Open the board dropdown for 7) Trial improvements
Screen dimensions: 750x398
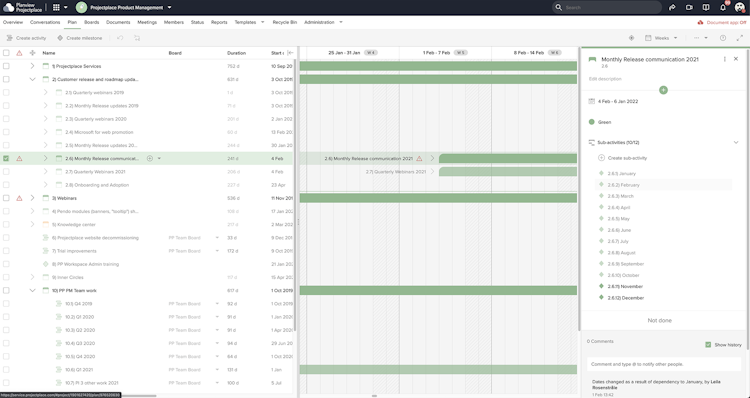pos(217,251)
